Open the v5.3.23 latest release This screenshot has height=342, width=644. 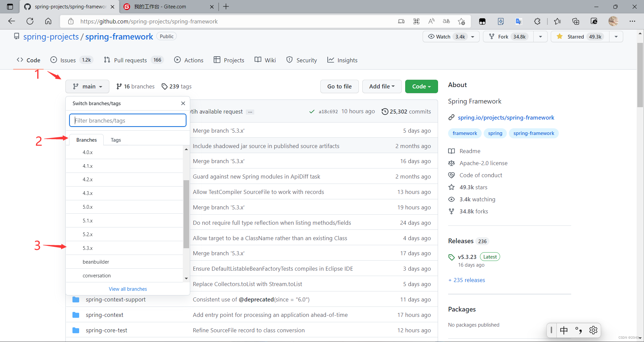coord(467,257)
